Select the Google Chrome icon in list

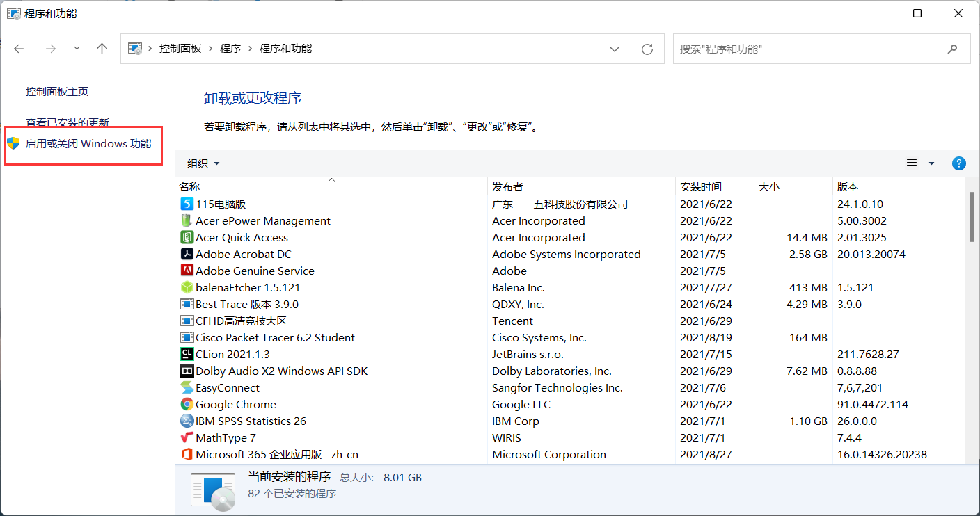(187, 405)
